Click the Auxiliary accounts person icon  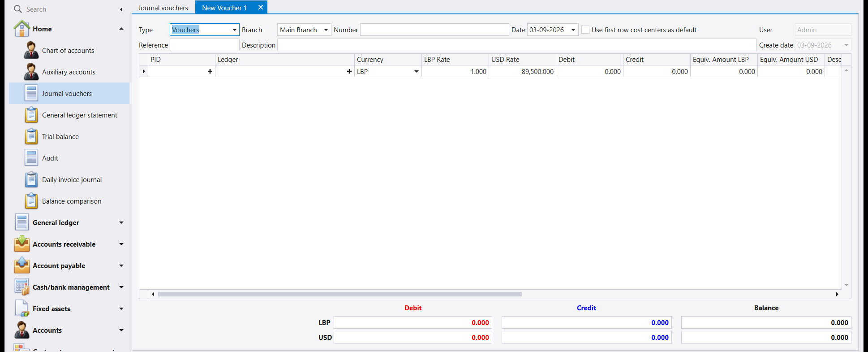[x=31, y=72]
